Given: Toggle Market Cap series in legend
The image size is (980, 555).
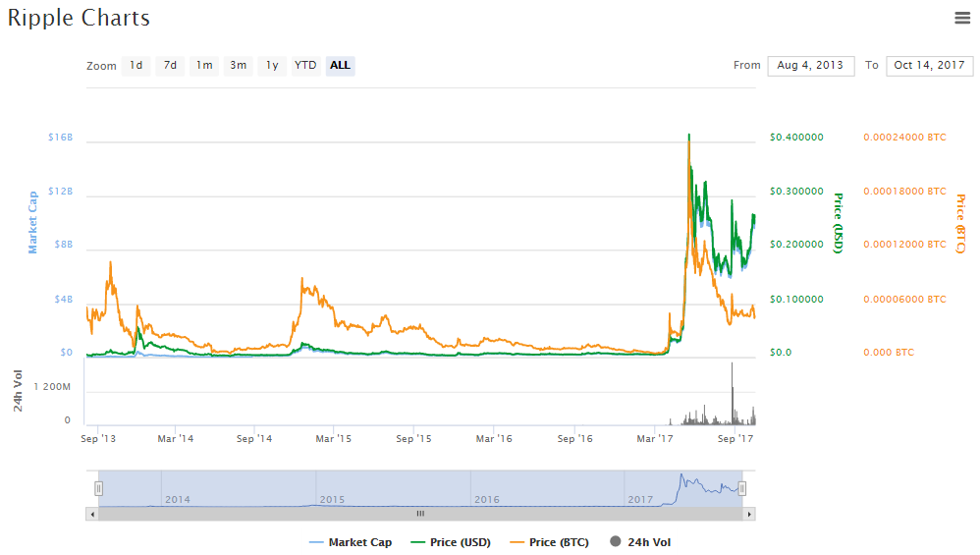Looking at the screenshot, I should coord(351,542).
